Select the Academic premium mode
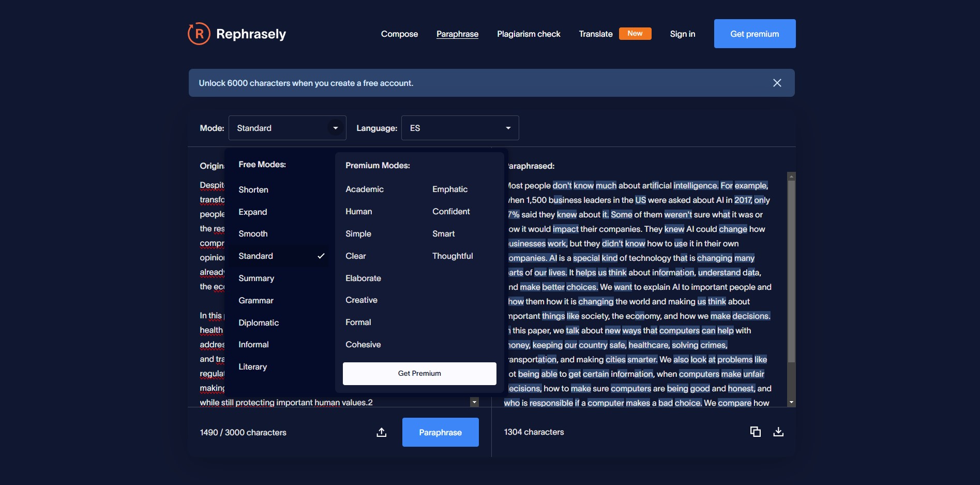The height and width of the screenshot is (485, 980). (x=365, y=189)
